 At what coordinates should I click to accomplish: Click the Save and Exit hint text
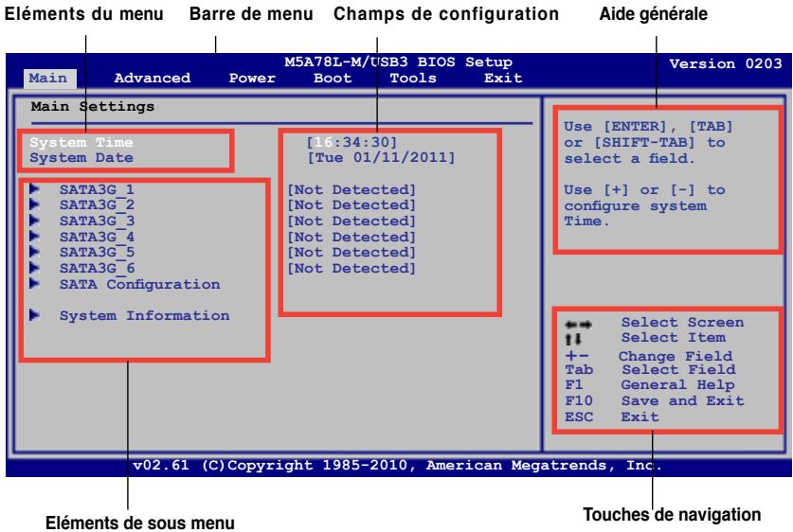[683, 401]
